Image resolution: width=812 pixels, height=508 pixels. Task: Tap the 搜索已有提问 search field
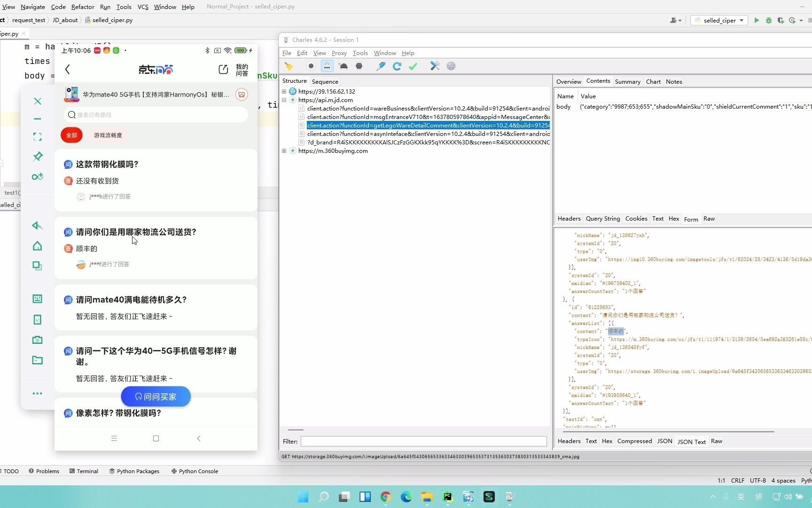tap(156, 115)
